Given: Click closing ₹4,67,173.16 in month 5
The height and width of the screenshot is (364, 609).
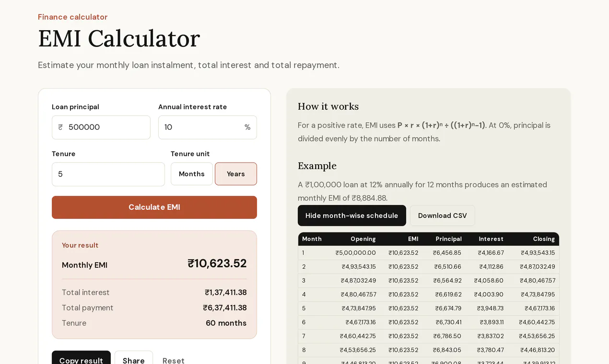Looking at the screenshot, I should coord(540,308).
